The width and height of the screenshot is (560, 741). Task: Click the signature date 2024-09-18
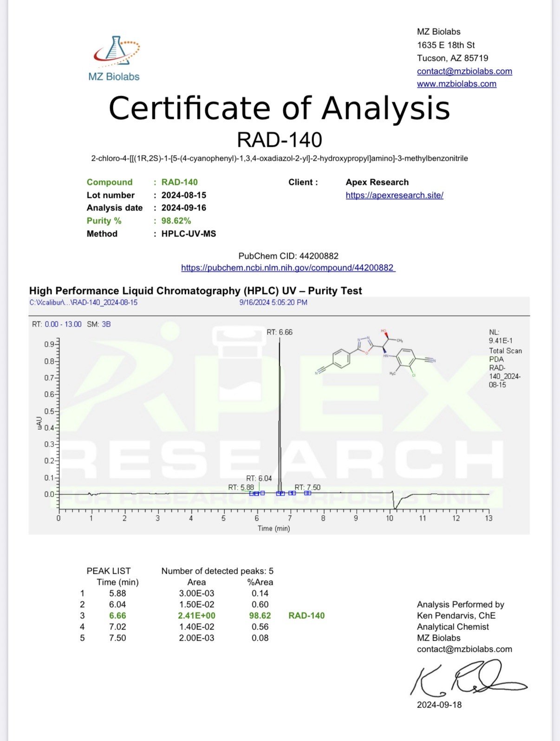(439, 705)
